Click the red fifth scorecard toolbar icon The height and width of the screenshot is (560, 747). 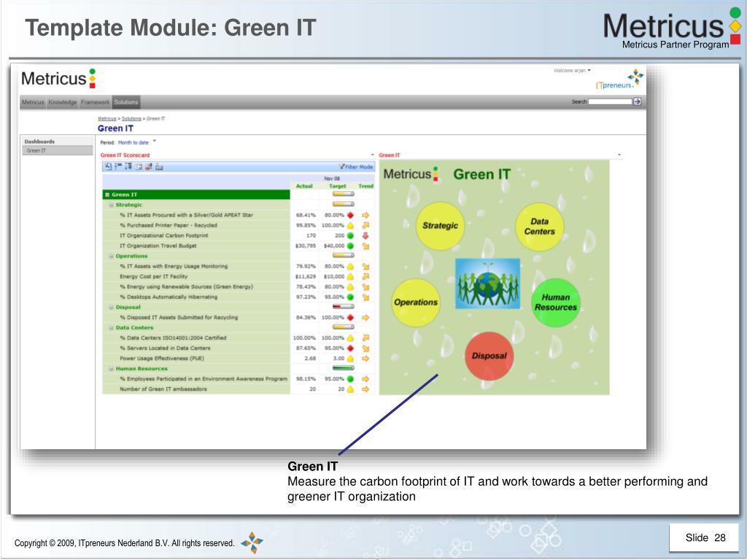coord(149,167)
